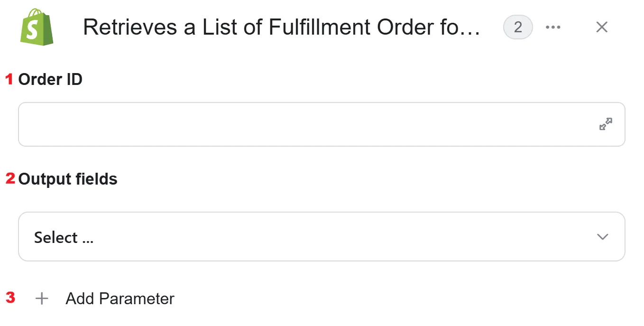Click the red number 1 marker
Screen dimensions: 644x326
[x=9, y=79]
